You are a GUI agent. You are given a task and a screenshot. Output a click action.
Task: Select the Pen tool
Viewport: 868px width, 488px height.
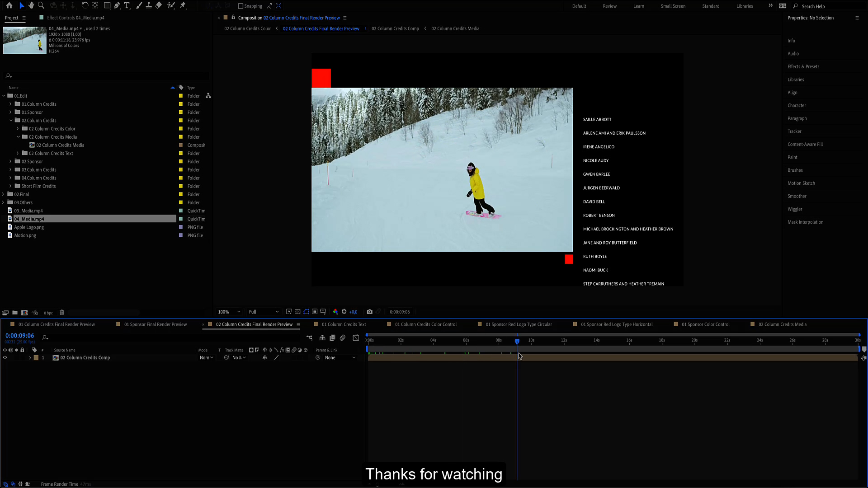tap(117, 5)
